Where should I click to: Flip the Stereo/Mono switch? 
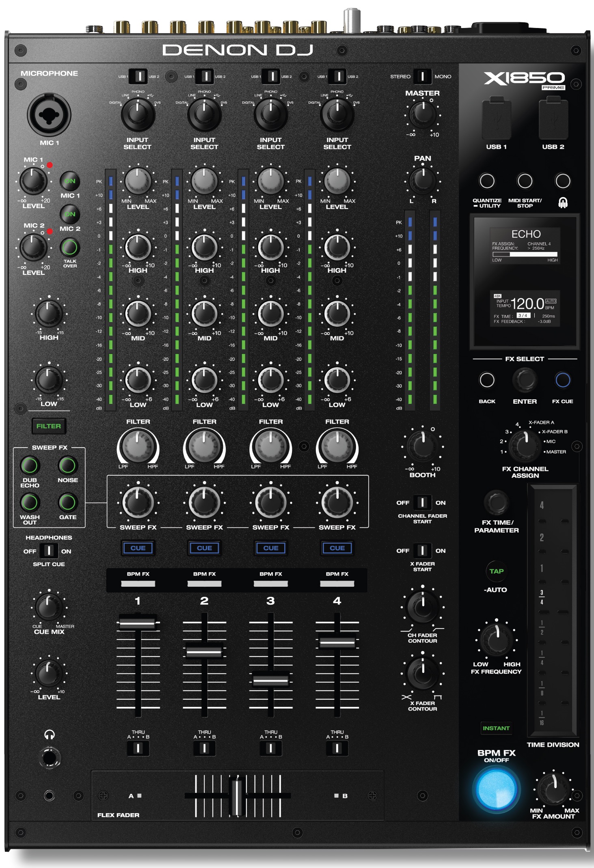tap(422, 76)
